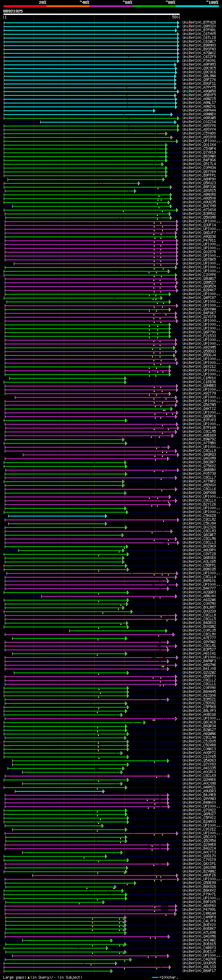Select hit label UniRef100_B0CYH9
Viewport: 222px width, 980px height.
click(199, 206)
